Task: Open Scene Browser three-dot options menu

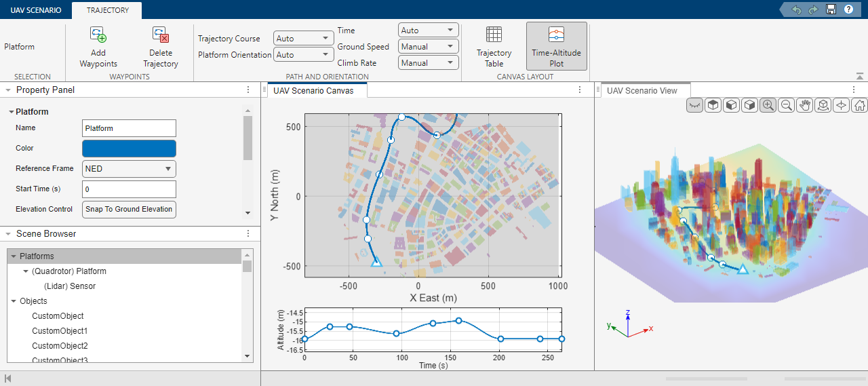Action: click(248, 233)
